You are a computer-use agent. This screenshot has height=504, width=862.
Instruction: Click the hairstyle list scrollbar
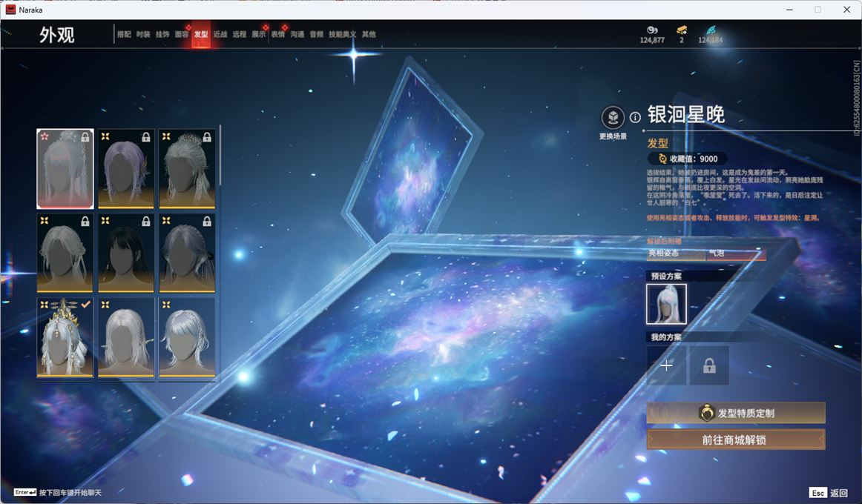(220, 156)
